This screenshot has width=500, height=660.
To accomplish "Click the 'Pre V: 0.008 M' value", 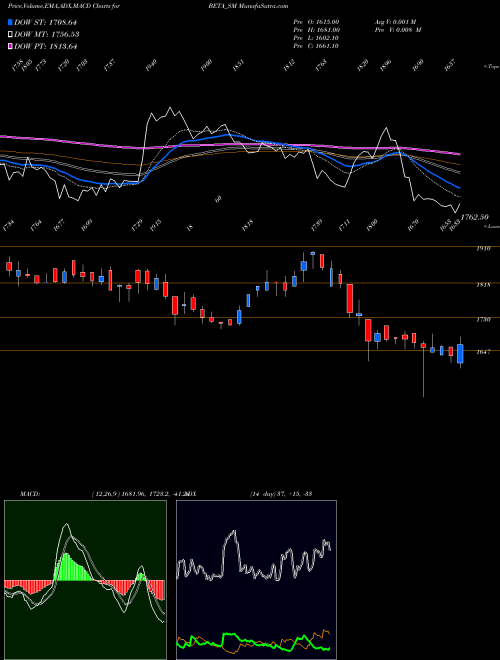I will click(x=398, y=30).
